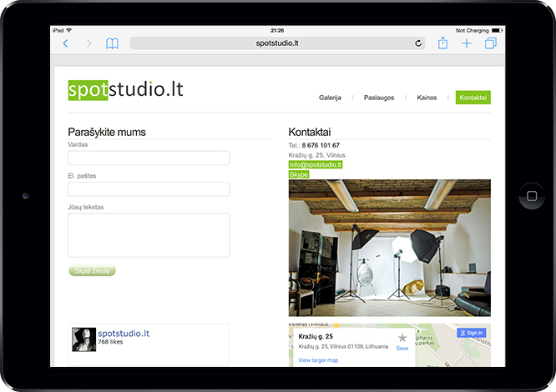Tap the iPad home button

coord(532,196)
